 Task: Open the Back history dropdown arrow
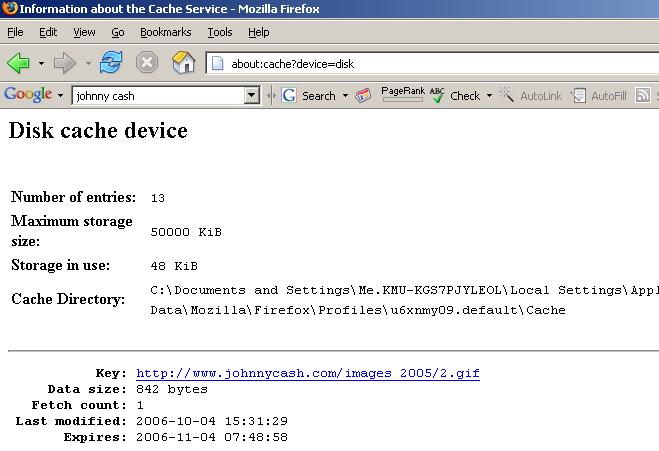point(41,64)
